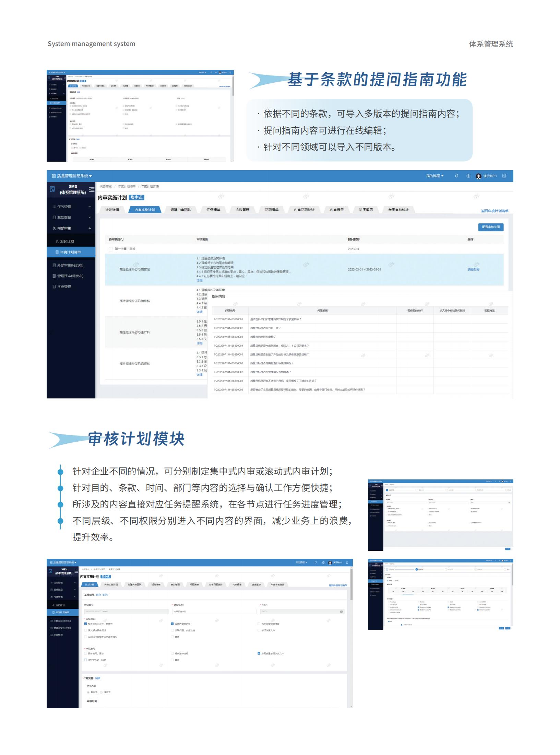560x755 pixels.
Task: Click the calendar icon in the 年份 field
Action: pyautogui.click(x=341, y=612)
